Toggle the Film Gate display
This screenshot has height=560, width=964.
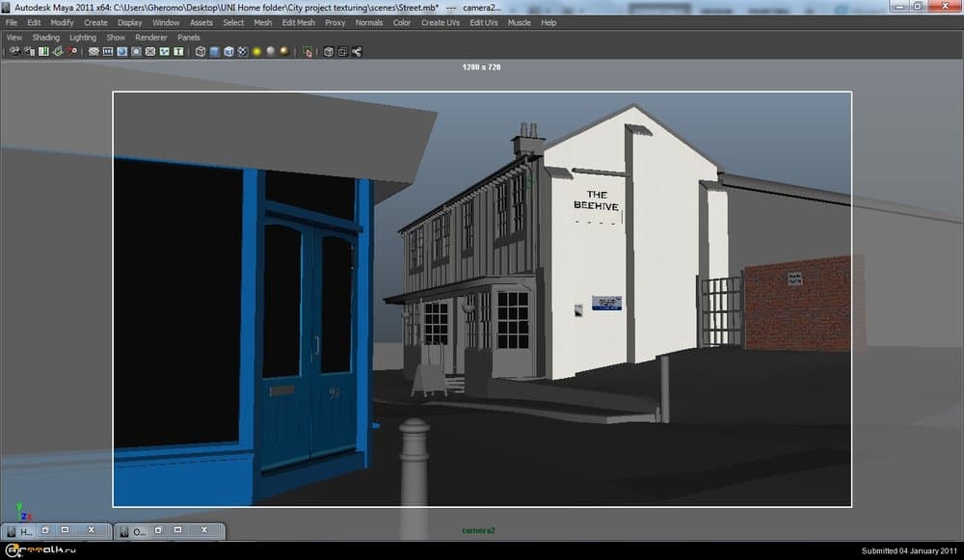pos(108,52)
